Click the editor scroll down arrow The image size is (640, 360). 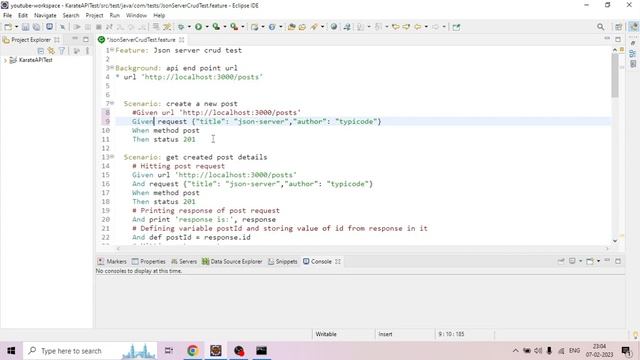pos(615,241)
